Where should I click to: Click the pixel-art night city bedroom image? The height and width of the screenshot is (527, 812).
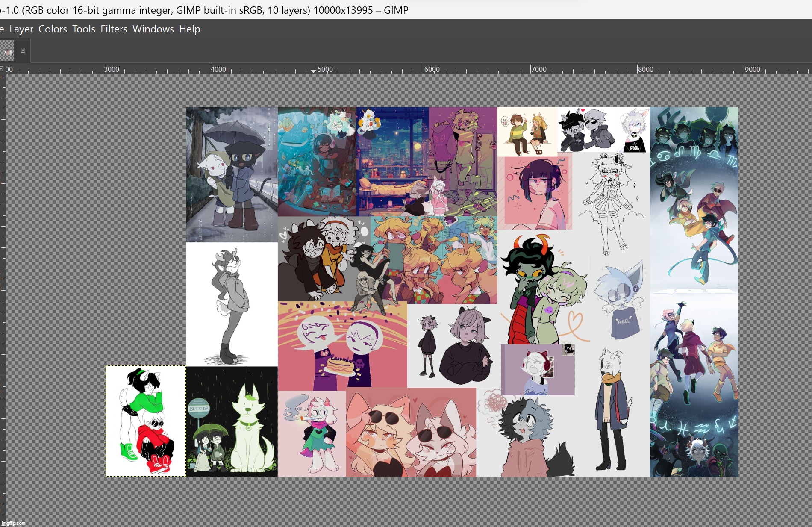[392, 161]
